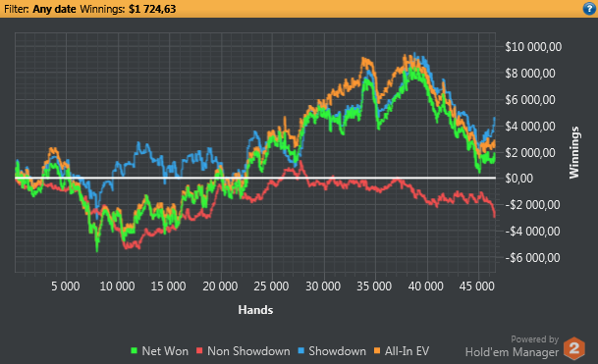Click the 25 000 hands axis label
This screenshot has width=598, height=364.
tap(272, 286)
